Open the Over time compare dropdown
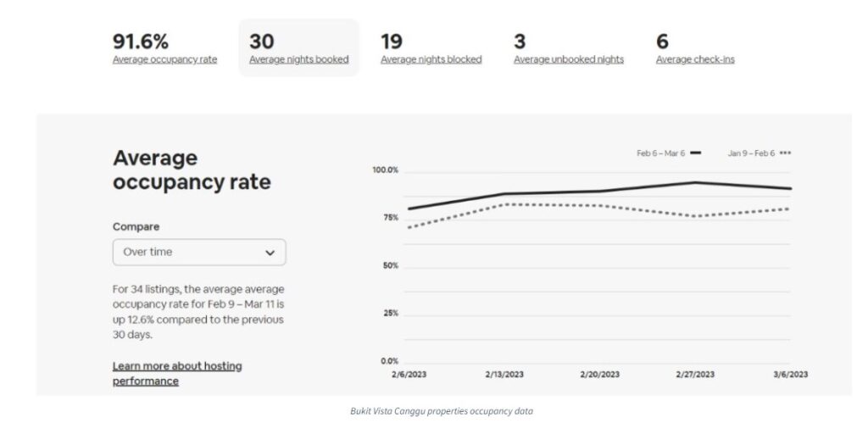868x423 pixels. coord(198,253)
